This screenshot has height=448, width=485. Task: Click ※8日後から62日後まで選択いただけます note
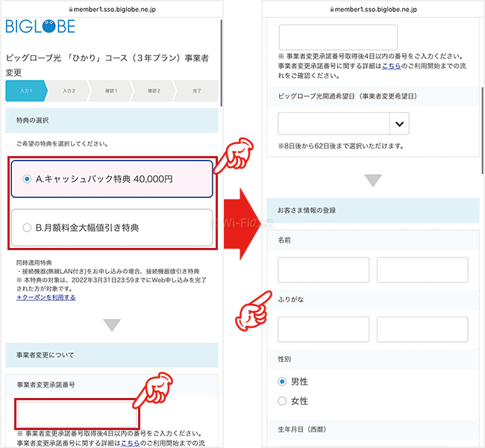click(x=340, y=146)
